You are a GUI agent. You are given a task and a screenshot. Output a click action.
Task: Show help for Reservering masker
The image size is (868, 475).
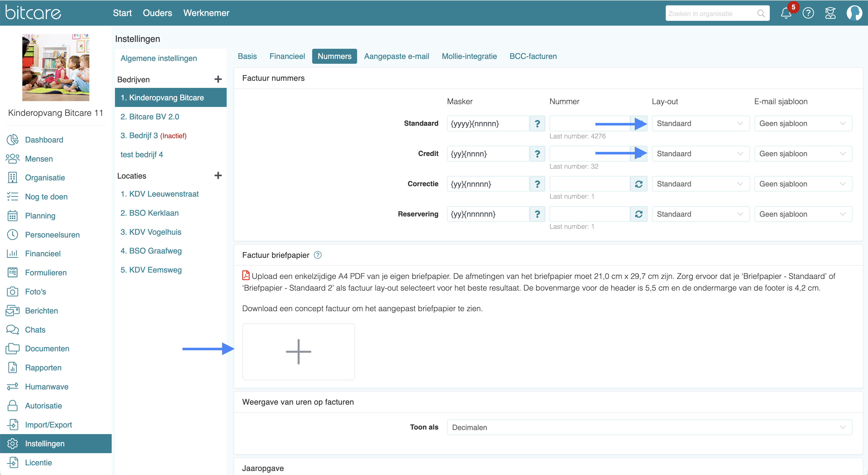click(x=537, y=214)
